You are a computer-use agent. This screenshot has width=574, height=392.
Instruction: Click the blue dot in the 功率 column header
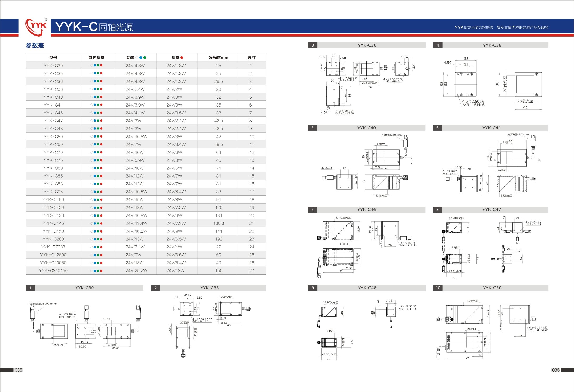pos(141,58)
